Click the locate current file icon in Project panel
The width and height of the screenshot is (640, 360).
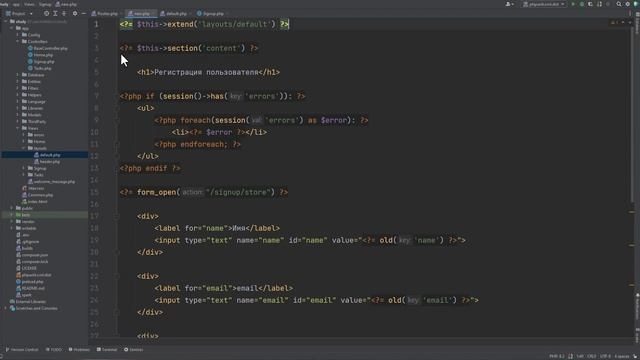(x=46, y=13)
